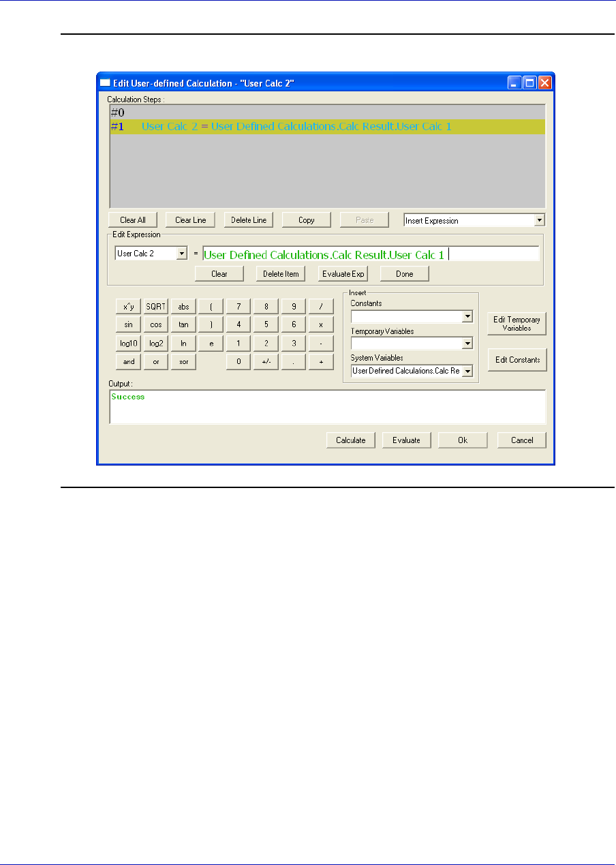616x865 pixels.
Task: Click the Edit Constants button
Action: (517, 360)
